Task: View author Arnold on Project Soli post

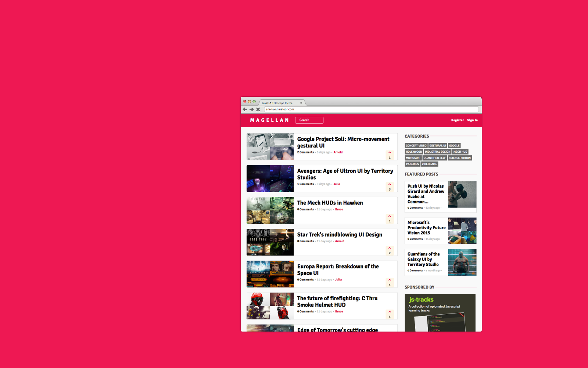Action: [x=338, y=152]
